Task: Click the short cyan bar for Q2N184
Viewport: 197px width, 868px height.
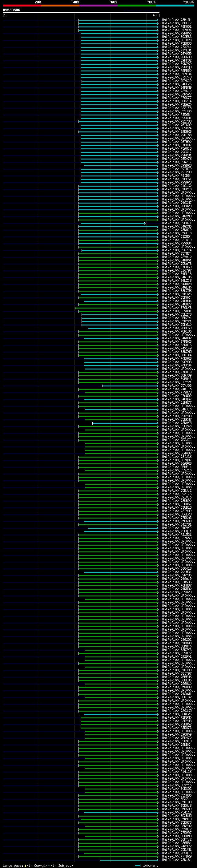Action: [129, 860]
